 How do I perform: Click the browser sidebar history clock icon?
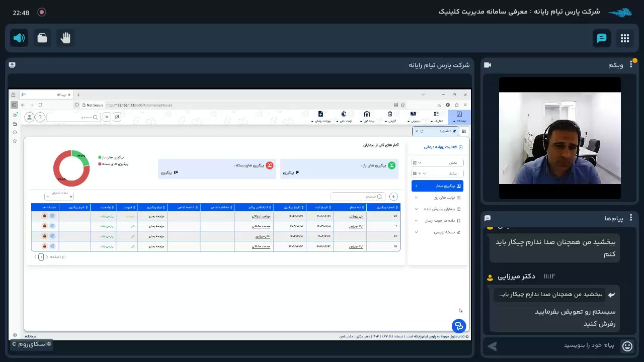tap(15, 133)
